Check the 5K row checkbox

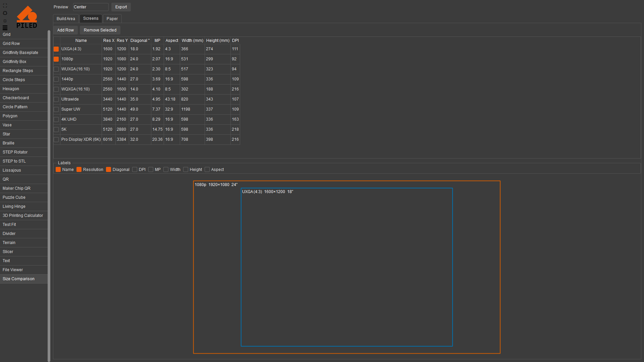point(56,130)
